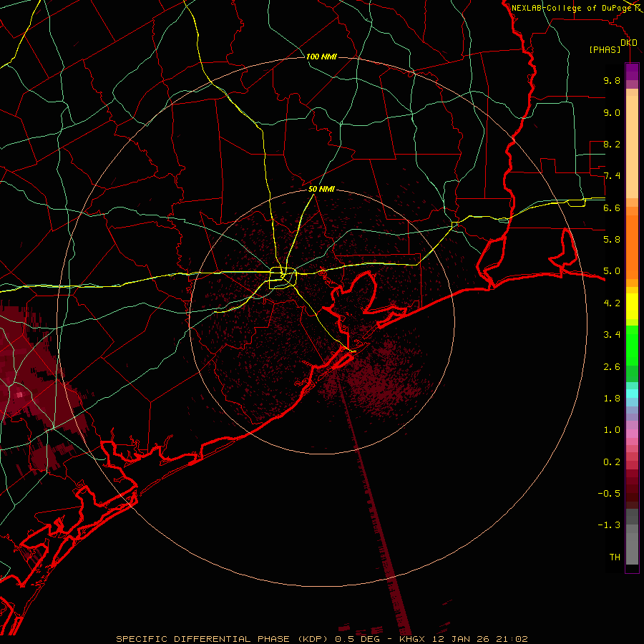The height and width of the screenshot is (644, 644).
Task: Click the 1.8 value on the color scale
Action: click(x=612, y=399)
